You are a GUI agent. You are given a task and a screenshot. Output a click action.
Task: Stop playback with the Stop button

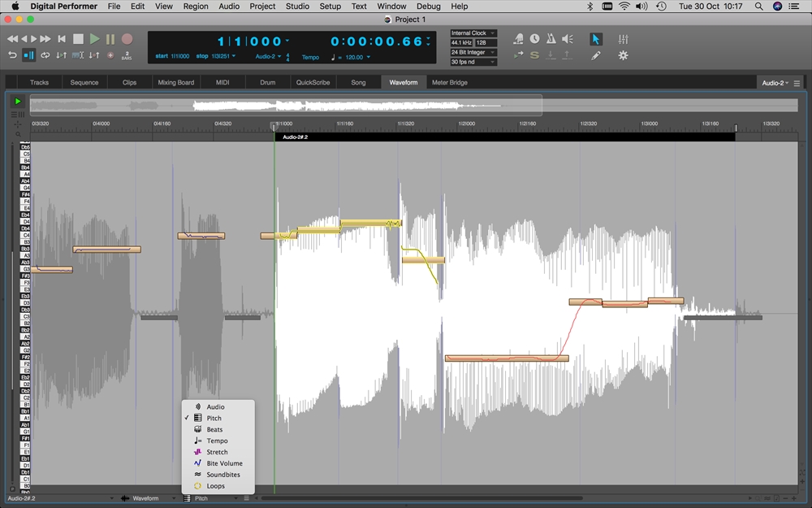tap(78, 39)
